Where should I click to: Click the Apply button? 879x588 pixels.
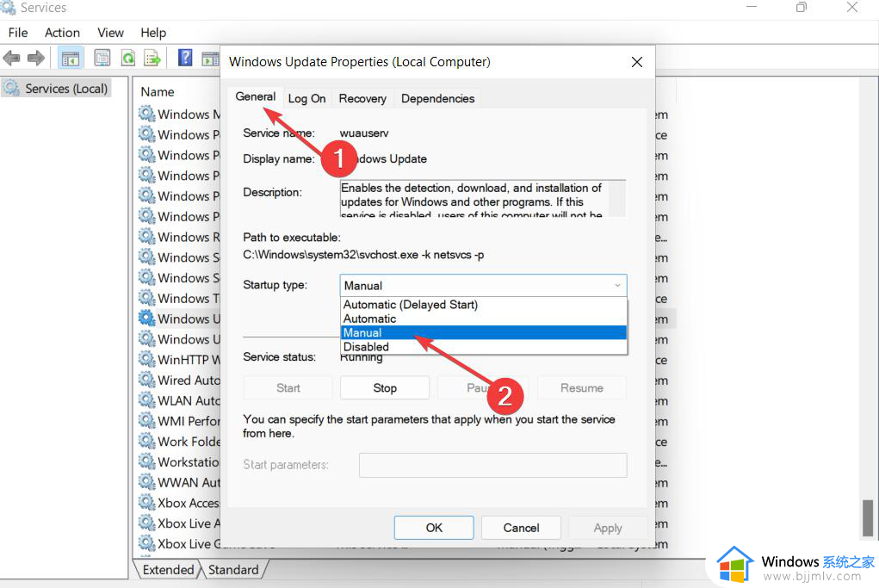(608, 528)
